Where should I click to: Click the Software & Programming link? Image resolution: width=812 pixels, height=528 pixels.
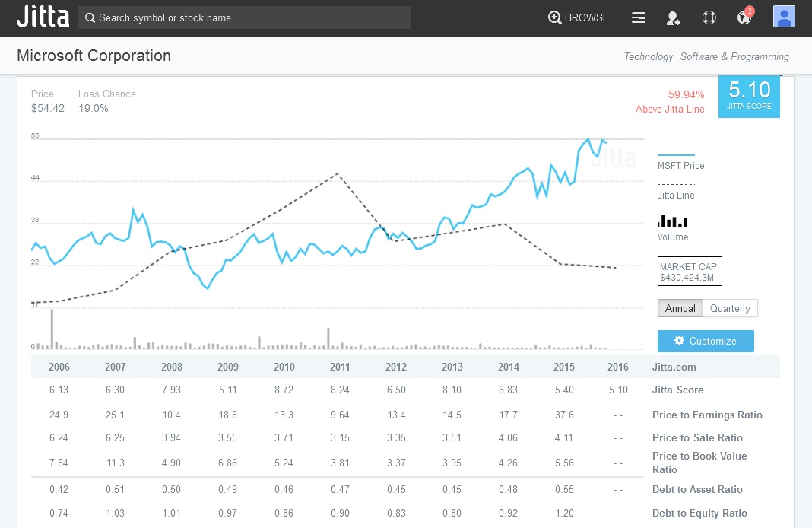pyautogui.click(x=734, y=56)
